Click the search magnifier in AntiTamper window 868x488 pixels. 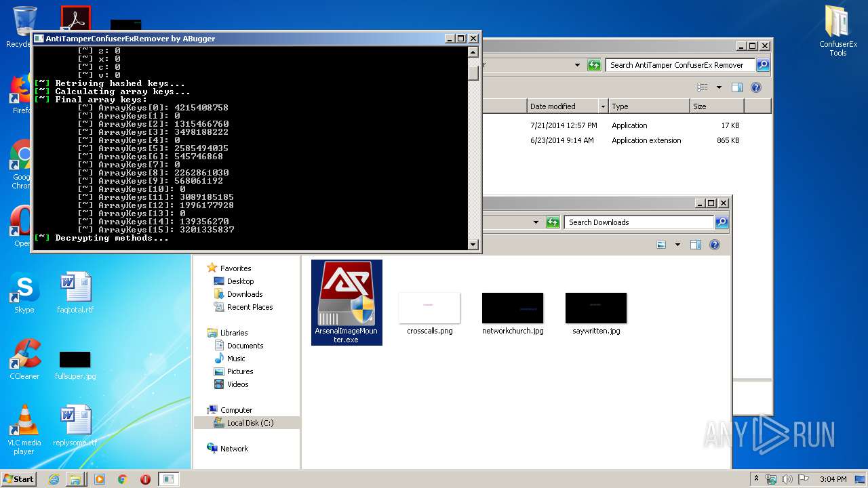tap(763, 65)
